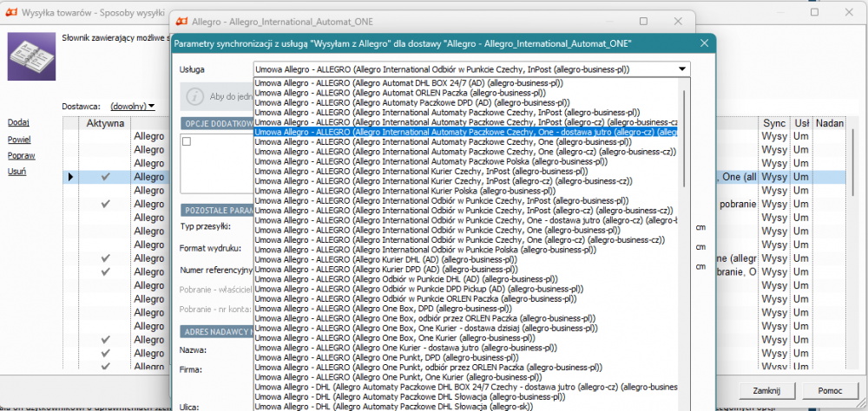The height and width of the screenshot is (411, 868).
Task: Click the dropdown list vertical scrollbar
Action: (x=684, y=138)
